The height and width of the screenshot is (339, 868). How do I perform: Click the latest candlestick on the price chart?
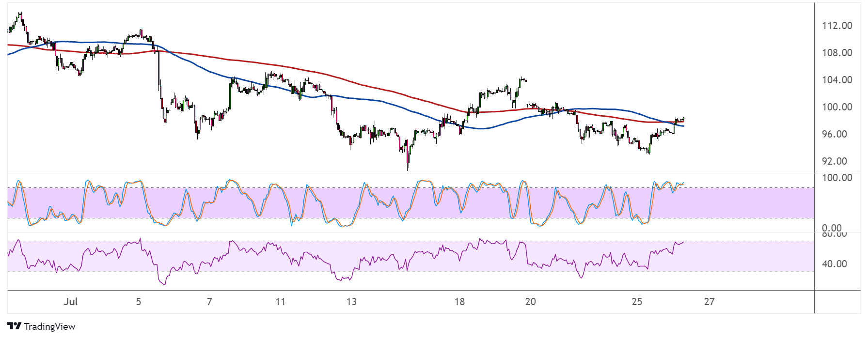(683, 119)
